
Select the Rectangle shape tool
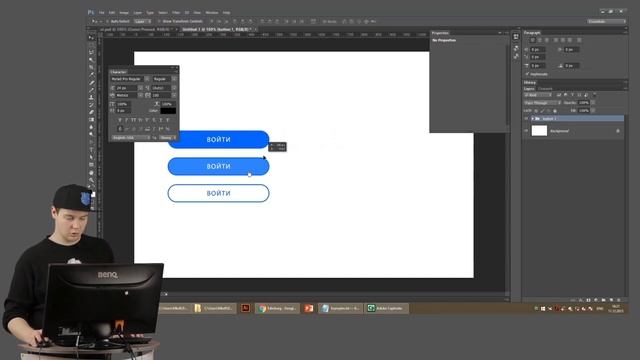click(x=91, y=164)
